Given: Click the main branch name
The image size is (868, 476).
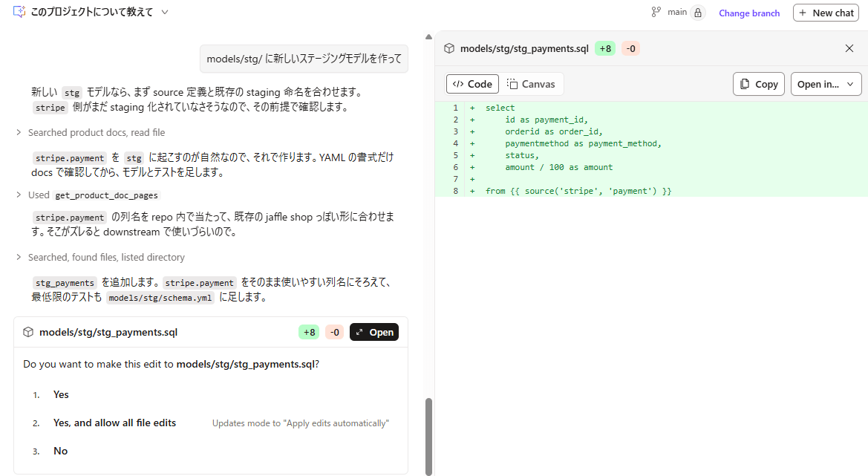Looking at the screenshot, I should click(x=677, y=12).
